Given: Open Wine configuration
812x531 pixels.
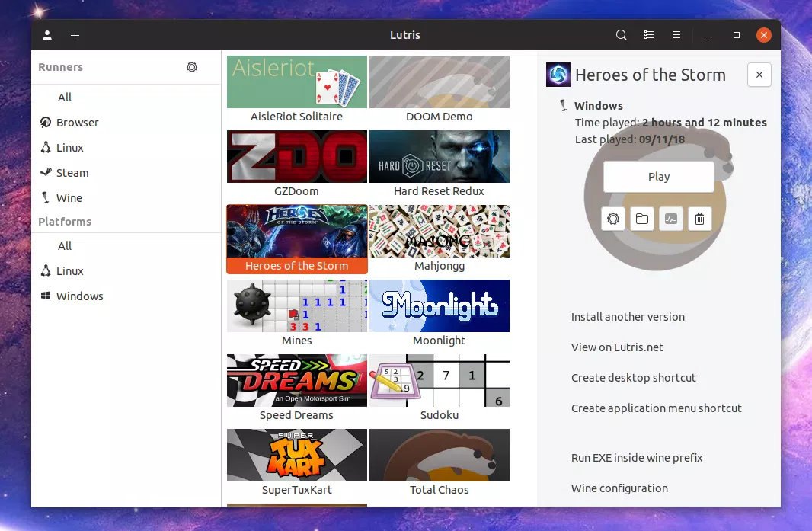Looking at the screenshot, I should pos(619,488).
